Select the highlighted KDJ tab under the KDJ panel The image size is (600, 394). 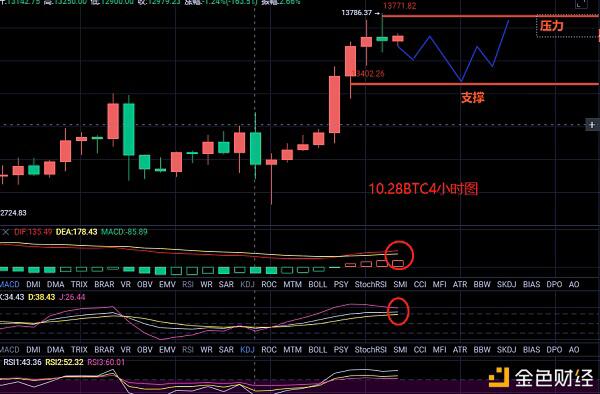coord(247,350)
